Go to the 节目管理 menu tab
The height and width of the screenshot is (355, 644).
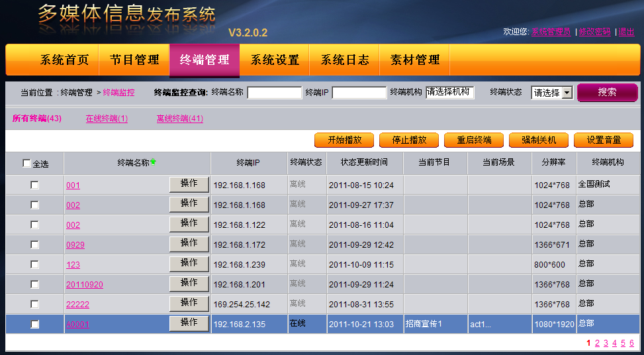coord(134,60)
